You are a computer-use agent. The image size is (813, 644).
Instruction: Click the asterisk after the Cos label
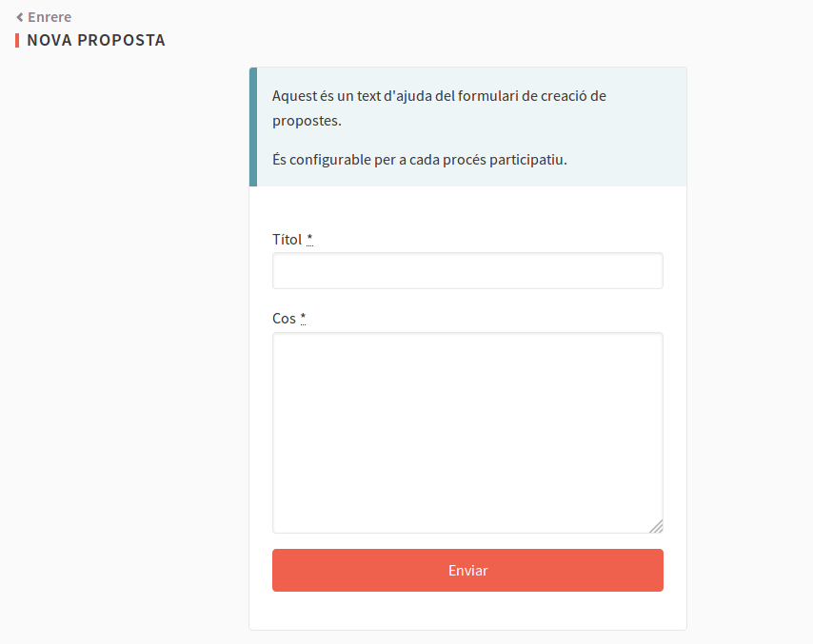[302, 317]
